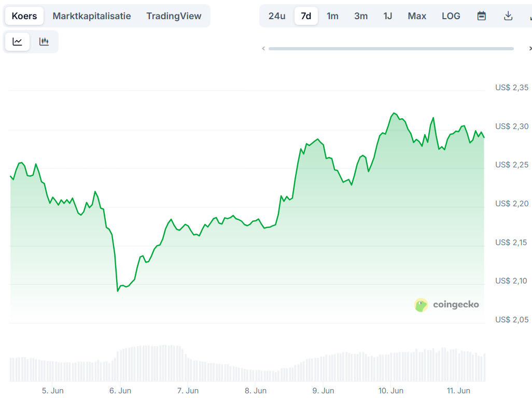Viewport: 532px width, 398px height.
Task: Click the US$ 2,25 axis label
Action: (x=512, y=165)
